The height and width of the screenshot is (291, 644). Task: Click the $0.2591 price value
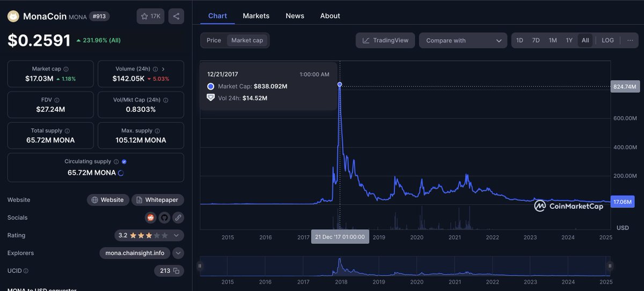[39, 40]
